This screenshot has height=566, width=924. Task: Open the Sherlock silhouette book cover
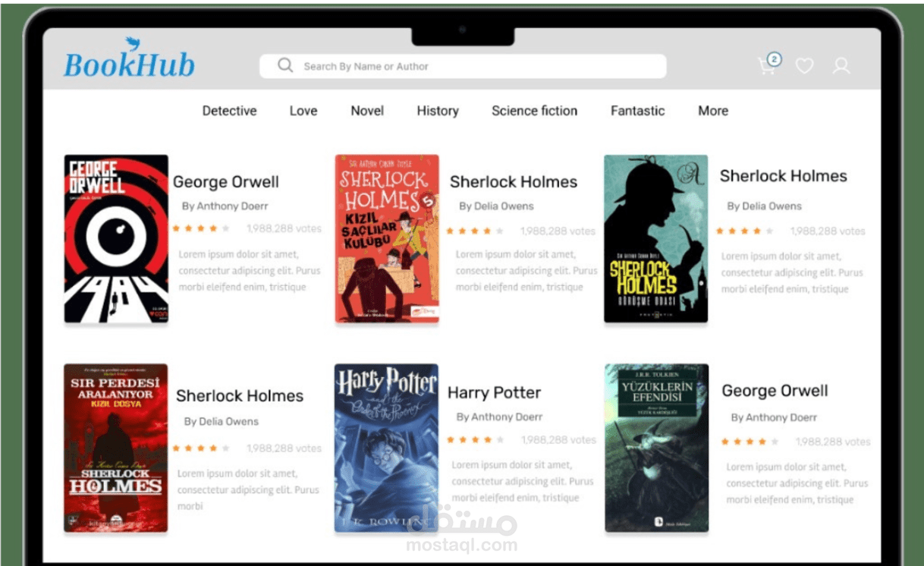click(655, 239)
